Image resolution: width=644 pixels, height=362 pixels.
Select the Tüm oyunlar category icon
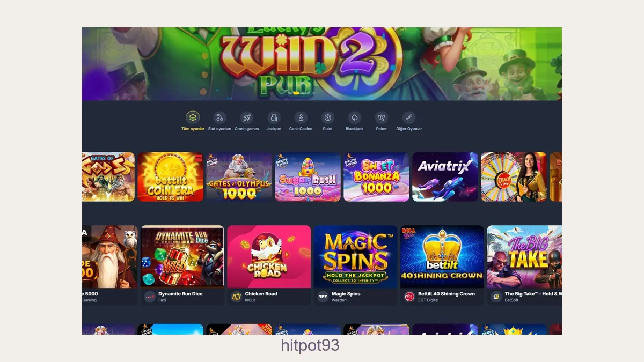pos(193,117)
